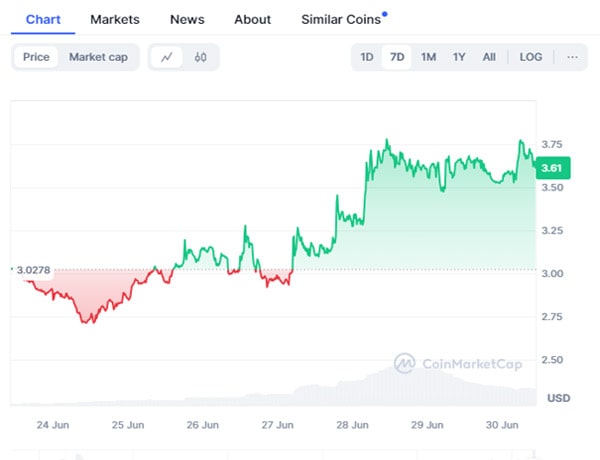Click the green 3.61 current price label

(x=553, y=168)
